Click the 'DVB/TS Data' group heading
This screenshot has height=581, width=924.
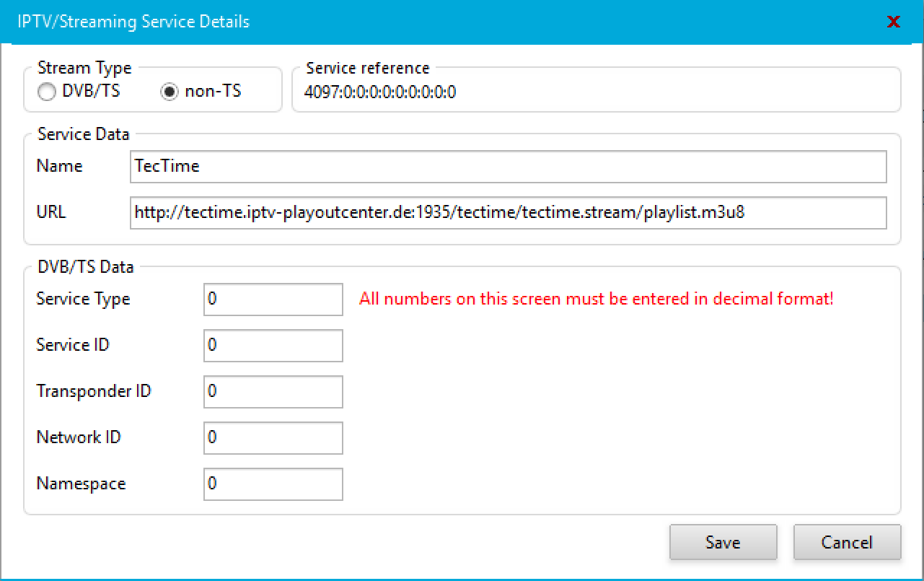[86, 267]
